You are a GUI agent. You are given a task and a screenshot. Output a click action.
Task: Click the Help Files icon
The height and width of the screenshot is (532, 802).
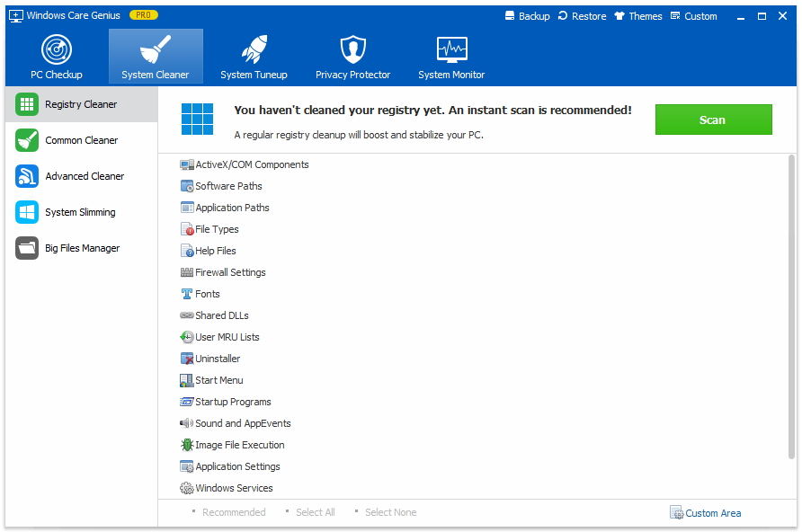(x=187, y=251)
